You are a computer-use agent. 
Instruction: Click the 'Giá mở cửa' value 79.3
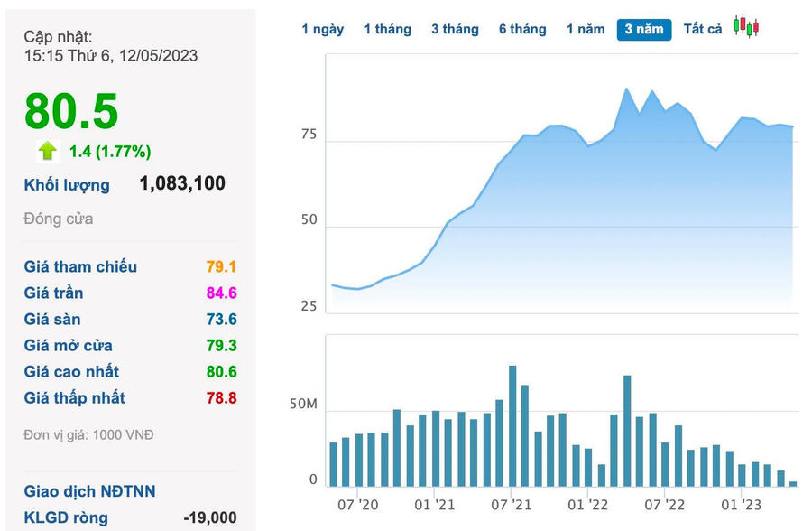221,345
